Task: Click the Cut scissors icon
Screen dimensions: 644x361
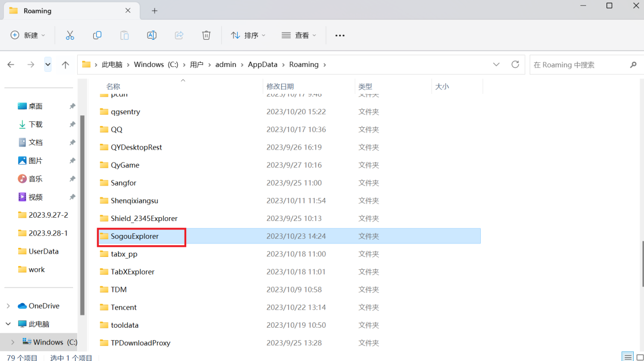Action: pos(70,35)
